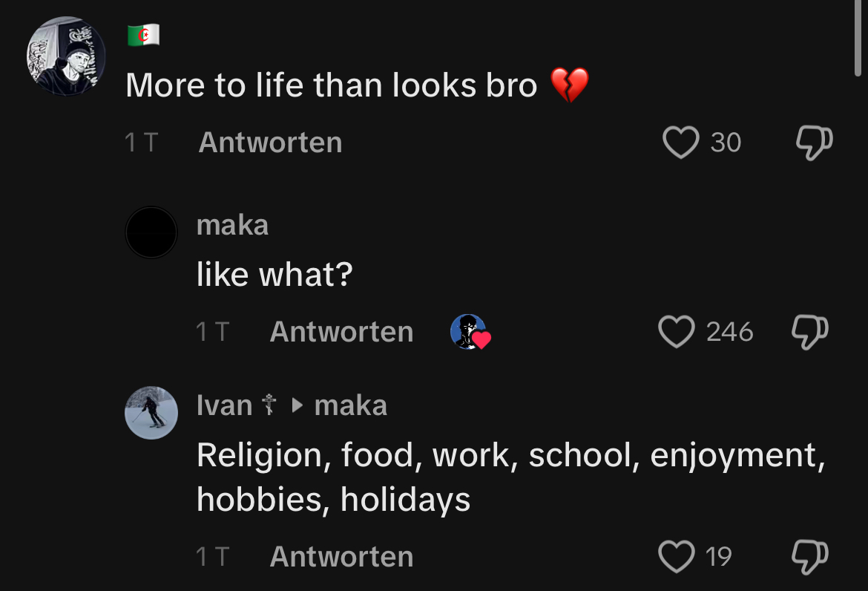Viewport: 868px width, 591px height.
Task: Open maka's username above "like what?"
Action: point(232,226)
